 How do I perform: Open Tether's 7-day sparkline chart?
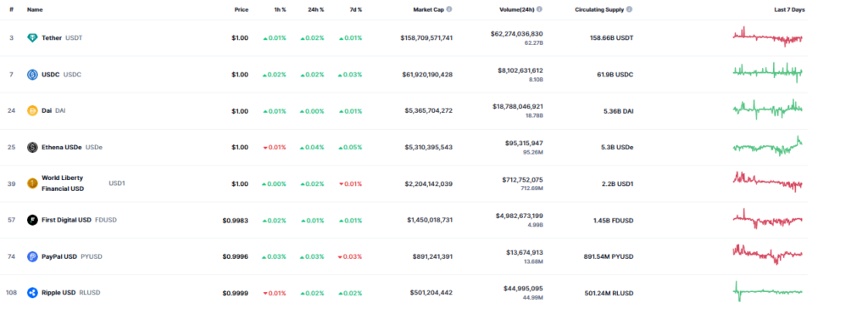(x=767, y=37)
